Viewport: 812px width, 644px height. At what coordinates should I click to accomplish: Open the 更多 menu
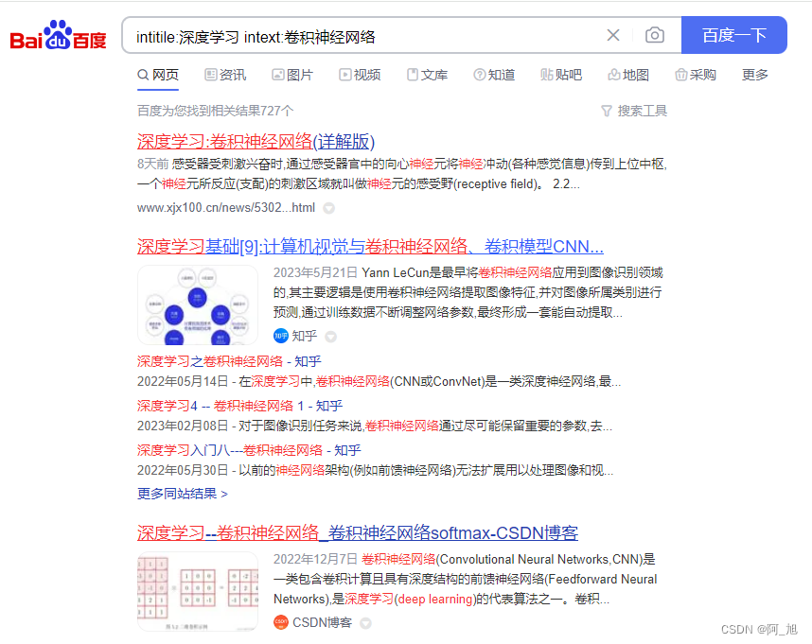click(x=755, y=75)
